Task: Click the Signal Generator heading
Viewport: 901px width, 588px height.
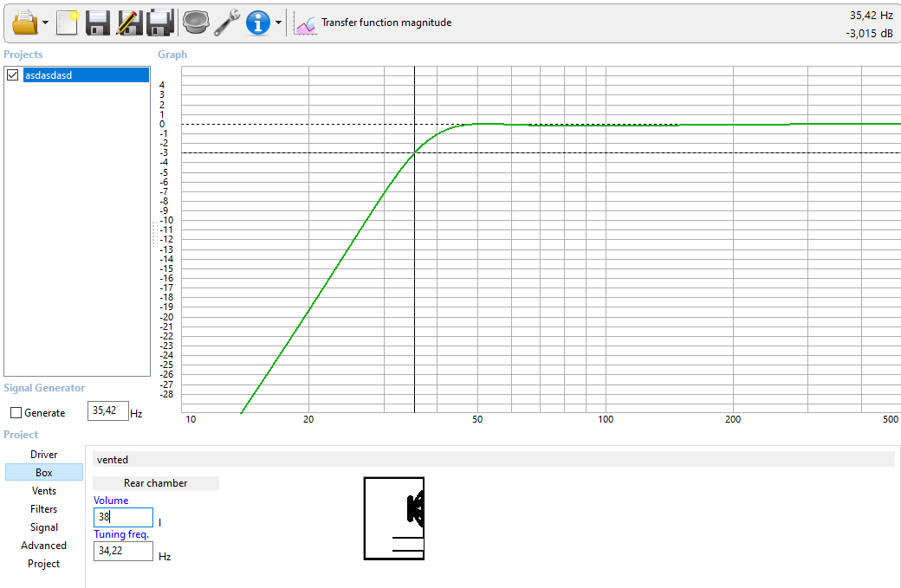Action: (x=44, y=388)
